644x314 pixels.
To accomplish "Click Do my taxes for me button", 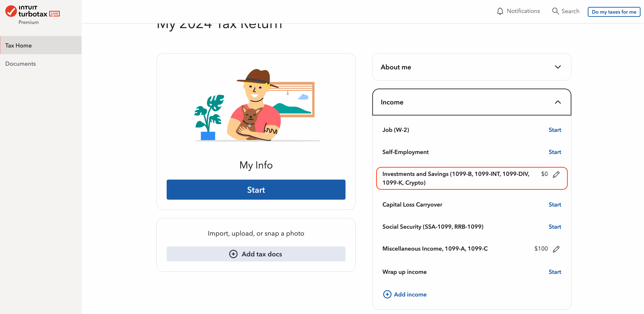I will click(x=614, y=12).
